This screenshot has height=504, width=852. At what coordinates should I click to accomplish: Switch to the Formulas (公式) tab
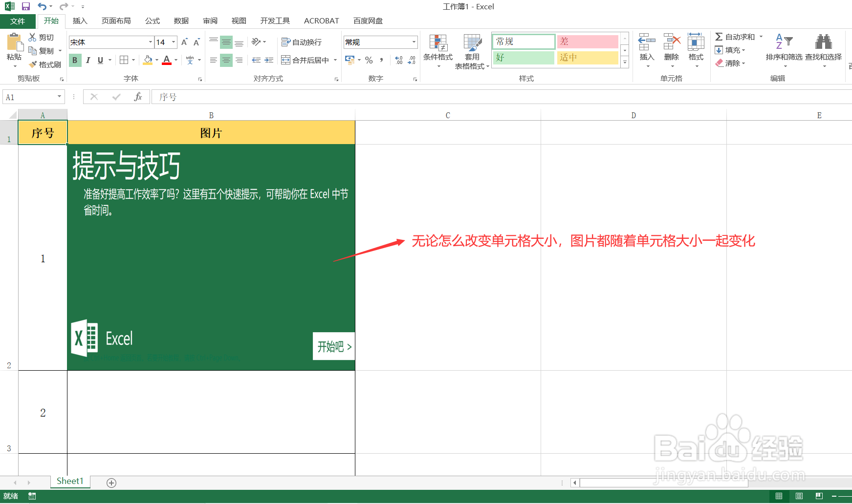153,21
